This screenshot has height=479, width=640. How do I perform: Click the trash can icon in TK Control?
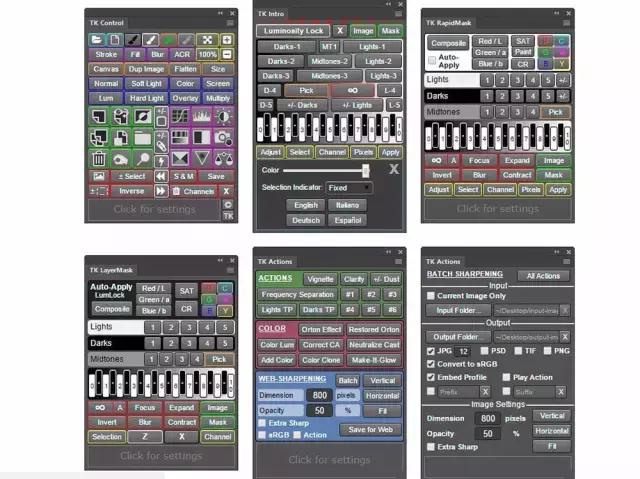click(98, 159)
